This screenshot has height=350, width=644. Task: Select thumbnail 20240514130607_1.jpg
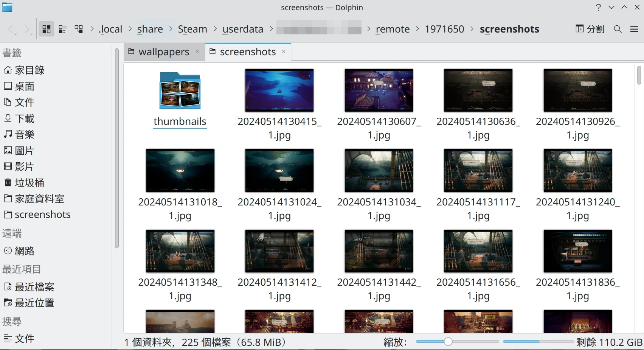click(x=379, y=90)
